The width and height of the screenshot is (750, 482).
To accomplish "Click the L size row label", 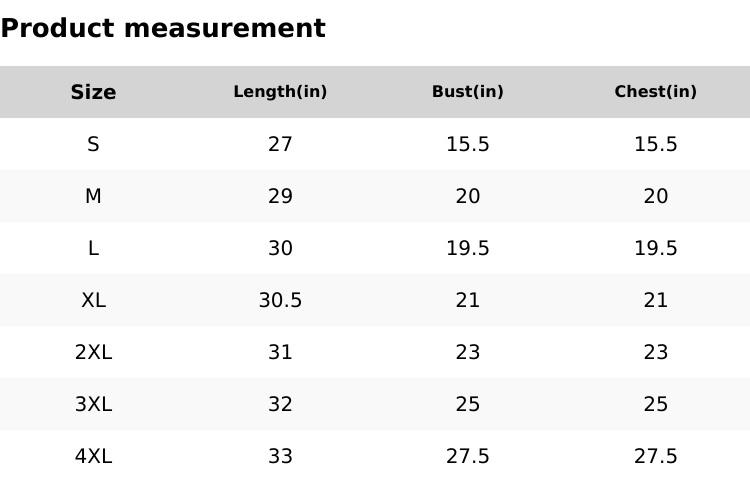I will 93,248.
